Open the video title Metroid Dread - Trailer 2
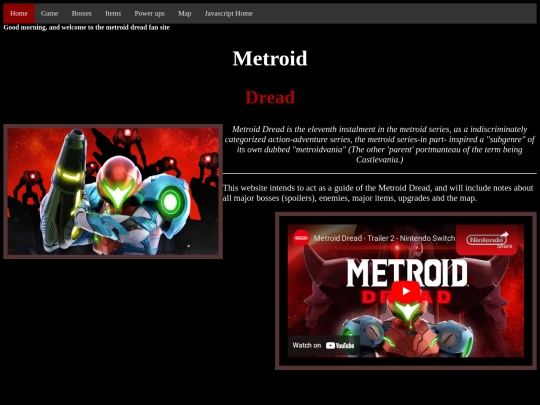The height and width of the screenshot is (405, 540). (384, 238)
